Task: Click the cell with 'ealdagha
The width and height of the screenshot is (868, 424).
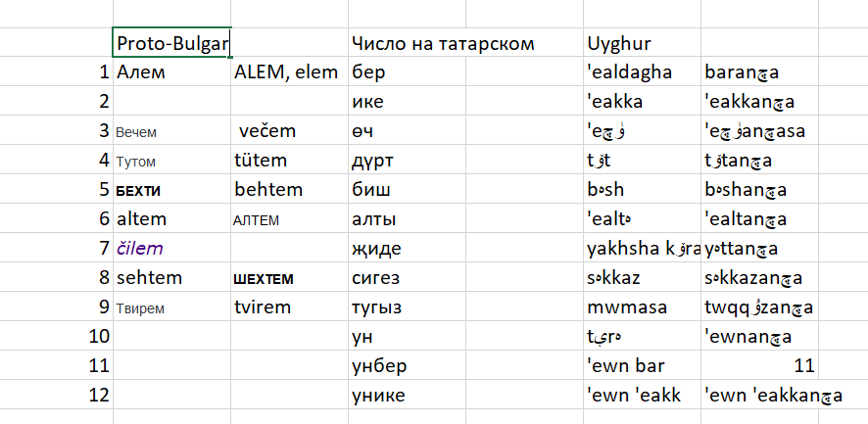Action: click(642, 71)
